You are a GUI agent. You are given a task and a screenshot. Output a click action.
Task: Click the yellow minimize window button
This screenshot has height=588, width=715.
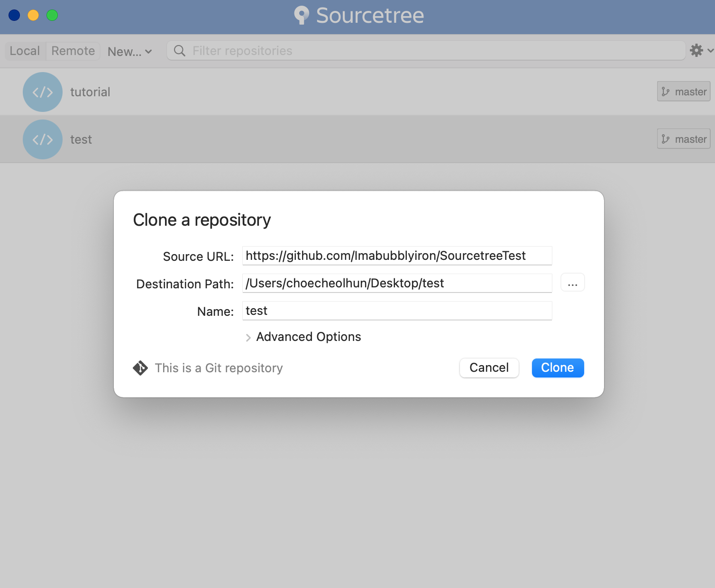point(33,15)
